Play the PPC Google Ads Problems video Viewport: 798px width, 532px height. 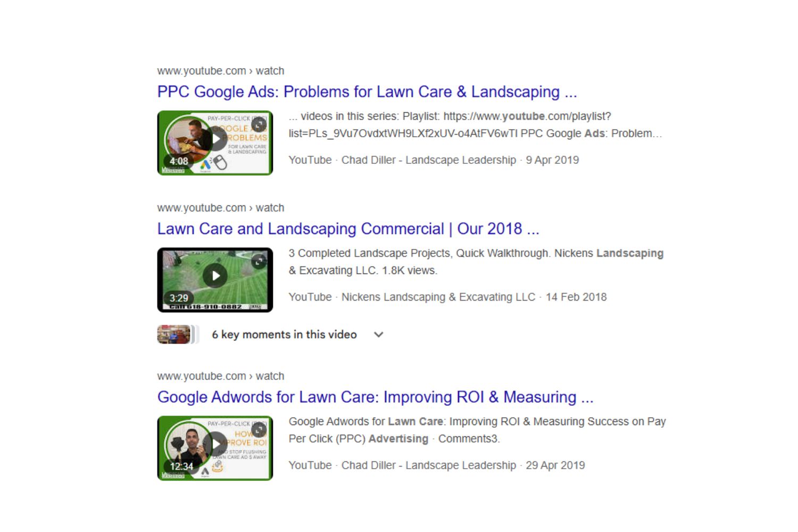(215, 139)
